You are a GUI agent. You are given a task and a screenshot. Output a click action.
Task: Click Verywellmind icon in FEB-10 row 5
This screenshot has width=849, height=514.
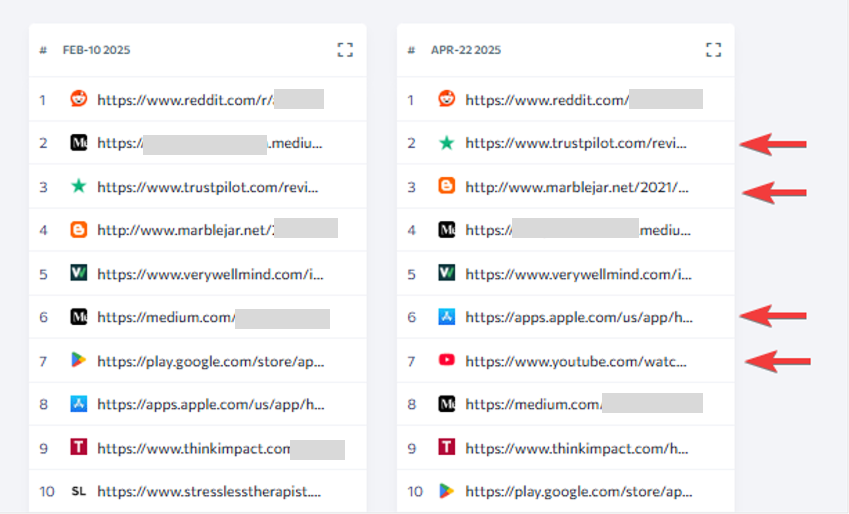click(79, 273)
